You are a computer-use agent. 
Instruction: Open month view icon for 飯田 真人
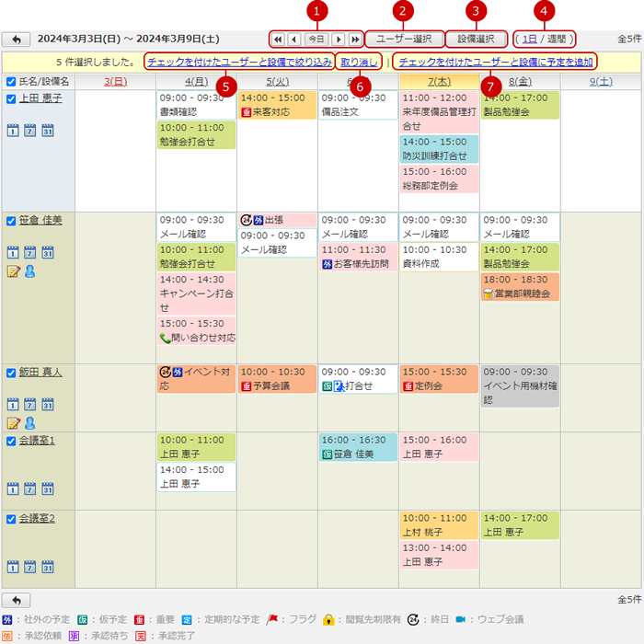tap(47, 405)
